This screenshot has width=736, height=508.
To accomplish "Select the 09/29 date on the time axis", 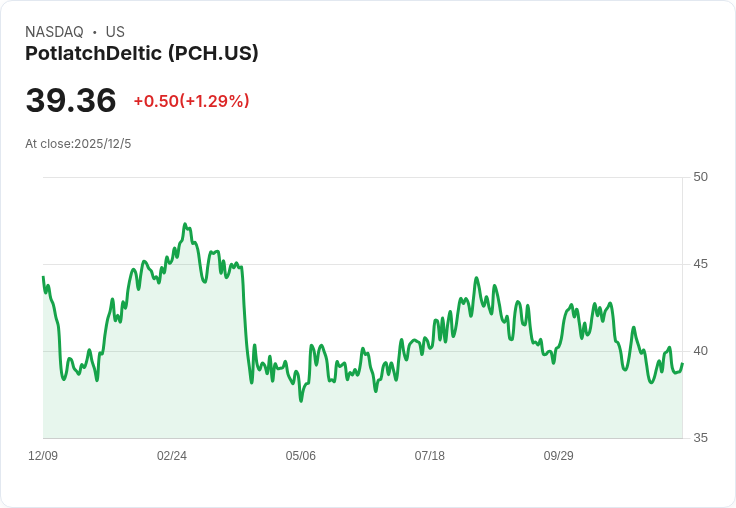I will [x=559, y=456].
